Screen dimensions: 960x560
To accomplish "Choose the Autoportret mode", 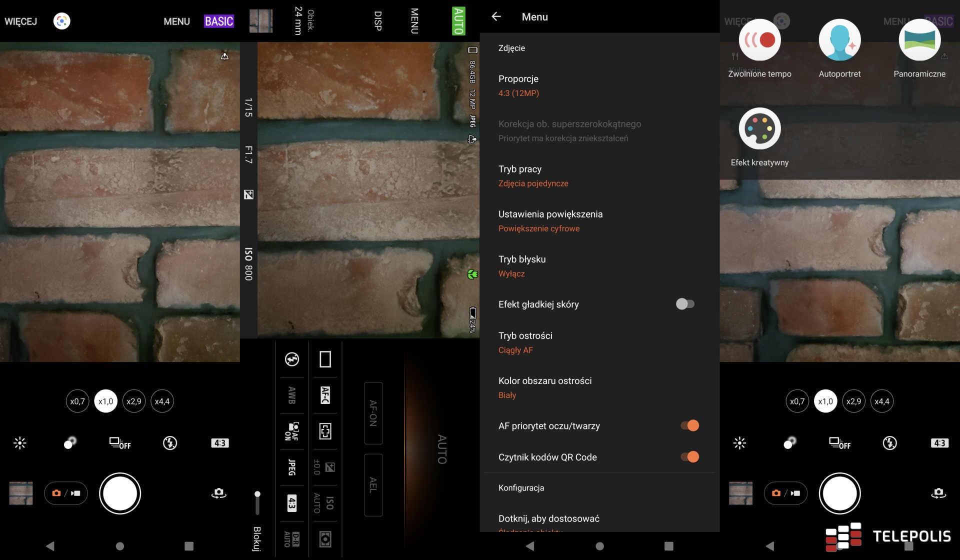I will pyautogui.click(x=839, y=40).
